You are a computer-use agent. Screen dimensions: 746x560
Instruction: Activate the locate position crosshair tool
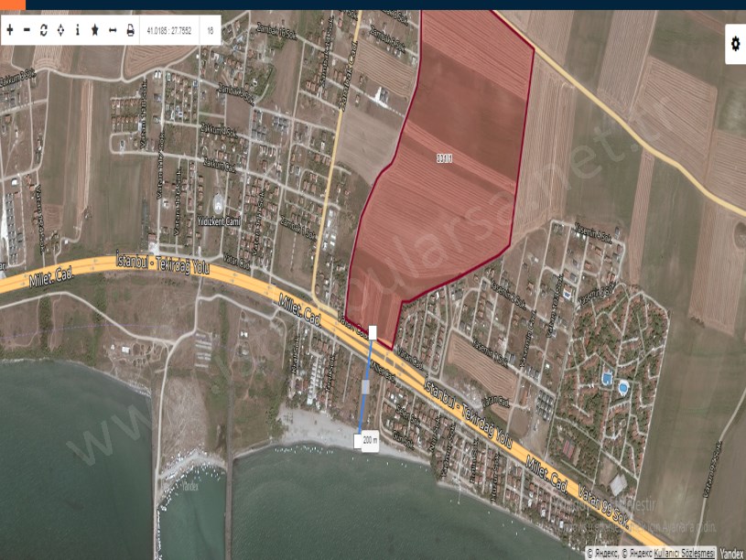click(x=60, y=30)
